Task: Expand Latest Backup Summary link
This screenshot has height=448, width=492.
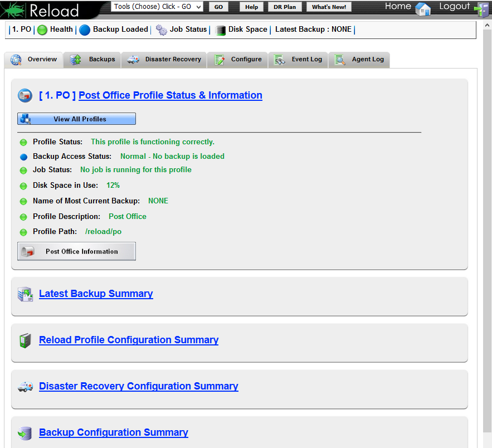Action: [x=96, y=294]
